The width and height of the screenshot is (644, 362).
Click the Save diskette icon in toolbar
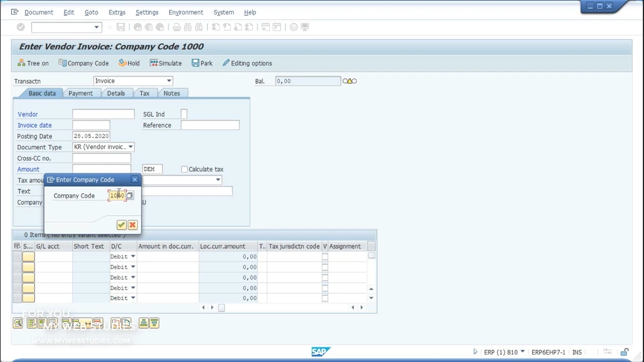[121, 27]
